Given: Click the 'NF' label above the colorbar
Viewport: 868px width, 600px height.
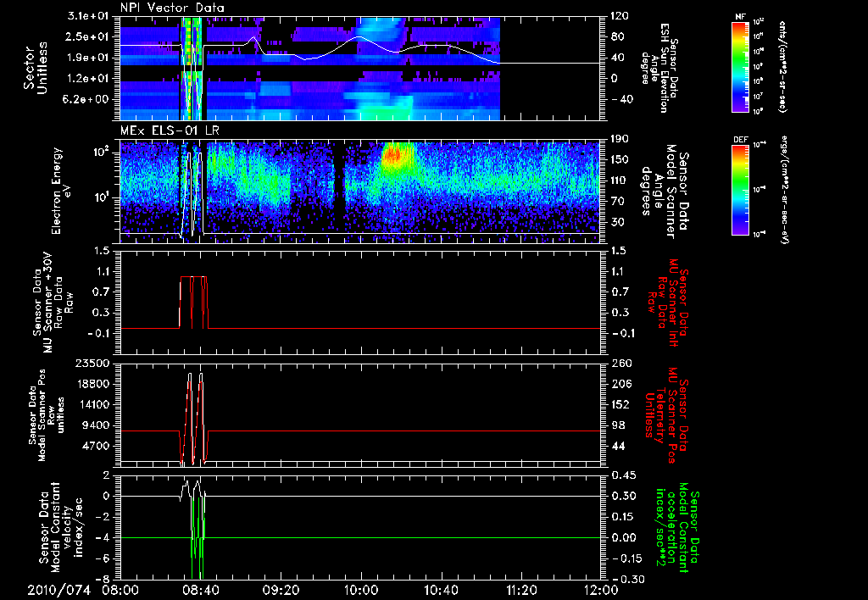Looking at the screenshot, I should (740, 17).
